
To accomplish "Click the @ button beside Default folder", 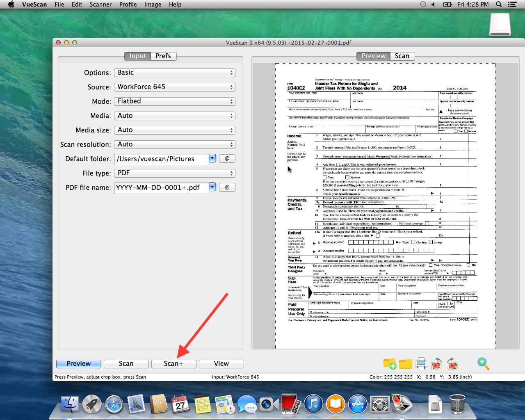I will [x=227, y=159].
